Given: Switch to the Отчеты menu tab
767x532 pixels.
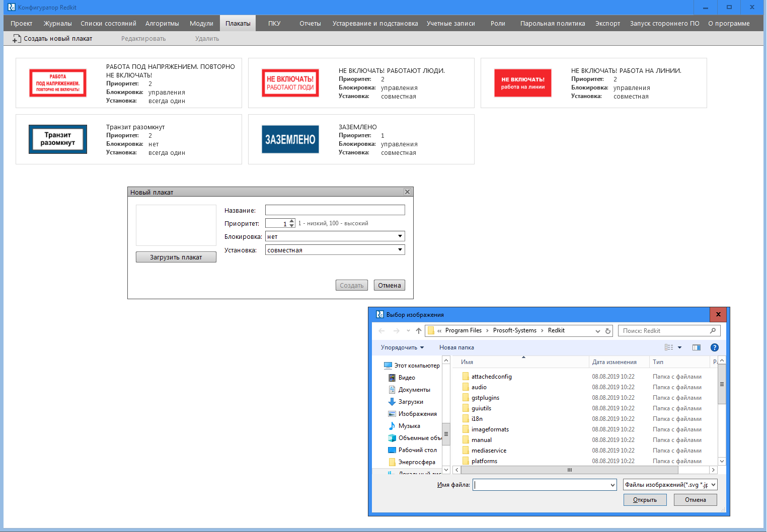Looking at the screenshot, I should pyautogui.click(x=310, y=23).
